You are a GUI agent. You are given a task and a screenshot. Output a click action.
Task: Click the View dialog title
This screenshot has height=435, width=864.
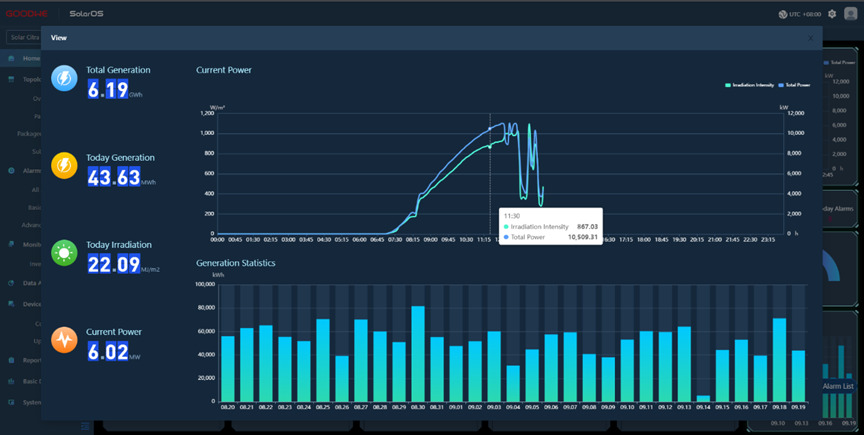[58, 38]
